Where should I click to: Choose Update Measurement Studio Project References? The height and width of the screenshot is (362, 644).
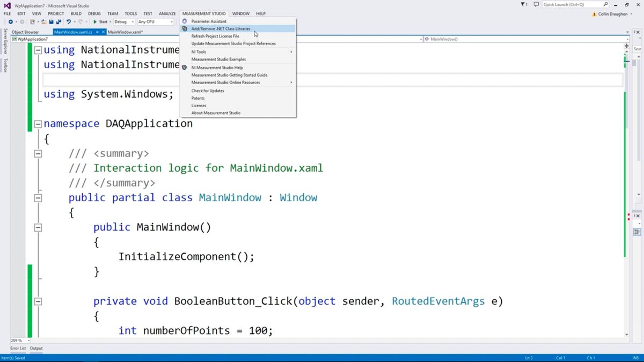tap(238, 43)
